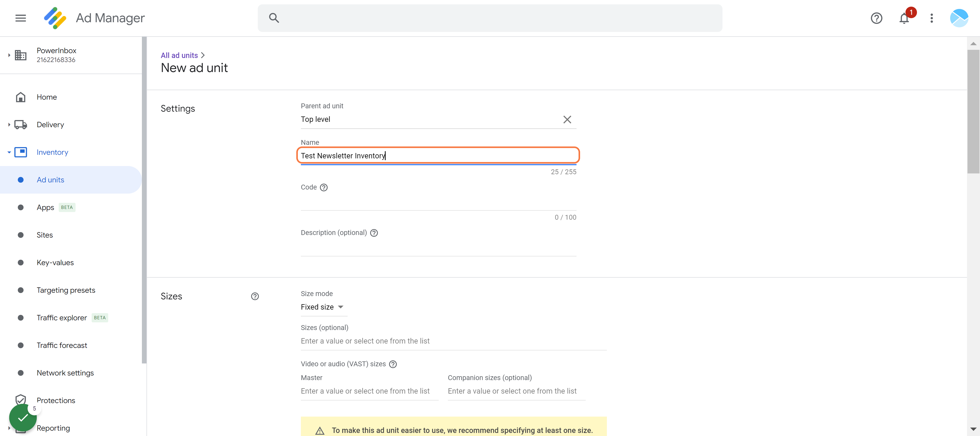Select Ad units in the sidebar
This screenshot has height=436, width=980.
(x=71, y=179)
